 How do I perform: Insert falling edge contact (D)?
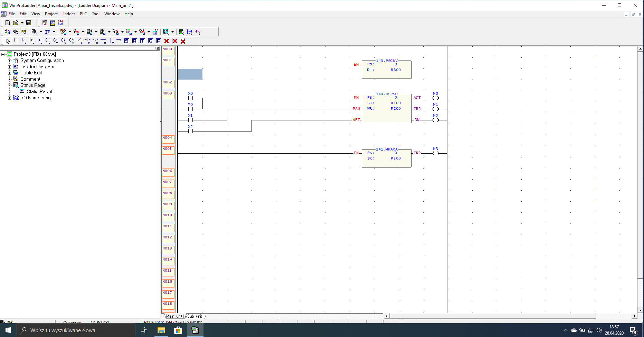pos(40,41)
